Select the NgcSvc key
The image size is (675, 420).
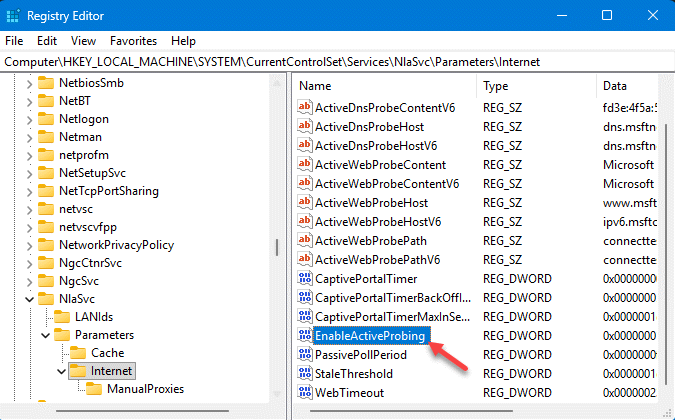(x=79, y=281)
